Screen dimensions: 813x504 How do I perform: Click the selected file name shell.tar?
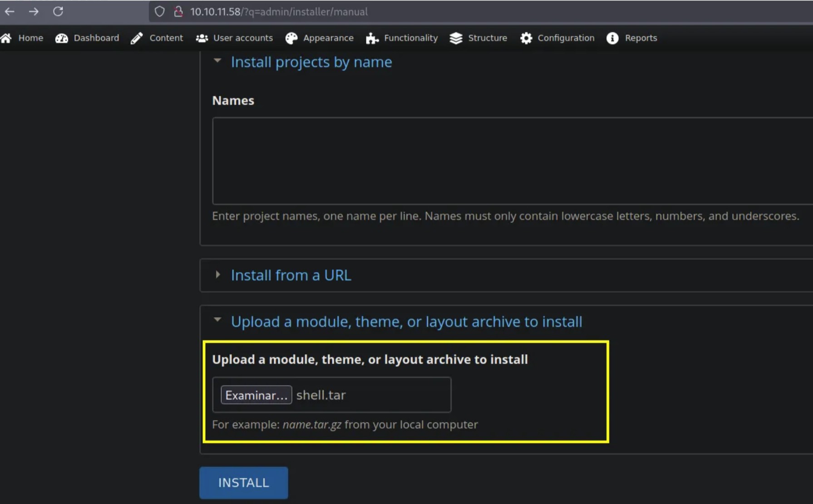click(x=321, y=395)
